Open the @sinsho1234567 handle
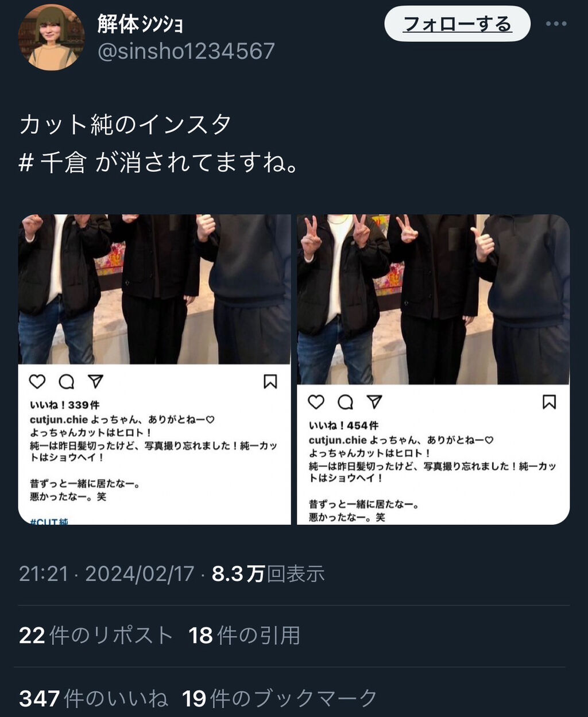This screenshot has width=588, height=717. click(187, 51)
